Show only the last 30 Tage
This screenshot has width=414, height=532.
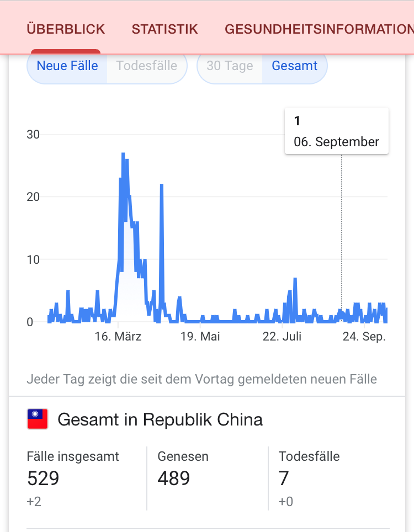tap(230, 66)
